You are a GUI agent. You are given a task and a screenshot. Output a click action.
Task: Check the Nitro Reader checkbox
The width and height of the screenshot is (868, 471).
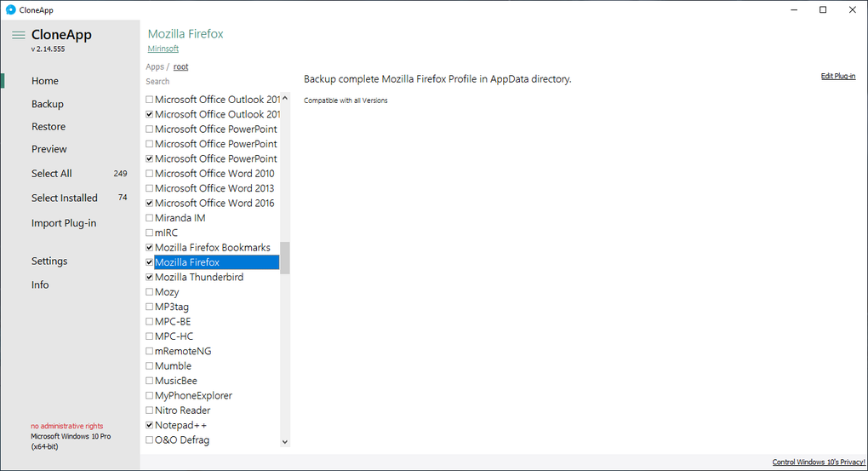pyautogui.click(x=150, y=411)
